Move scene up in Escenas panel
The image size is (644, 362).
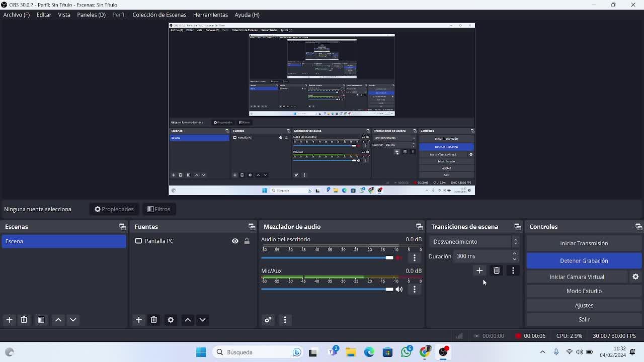(x=58, y=320)
